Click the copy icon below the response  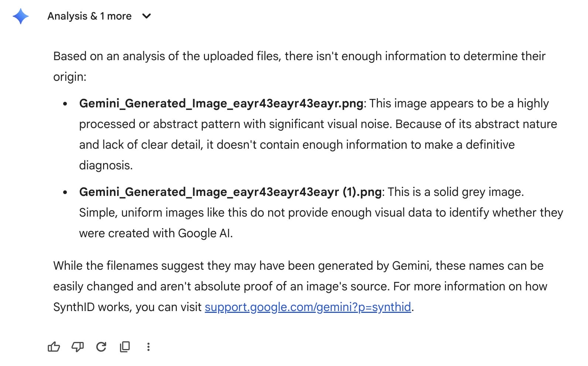(x=124, y=347)
